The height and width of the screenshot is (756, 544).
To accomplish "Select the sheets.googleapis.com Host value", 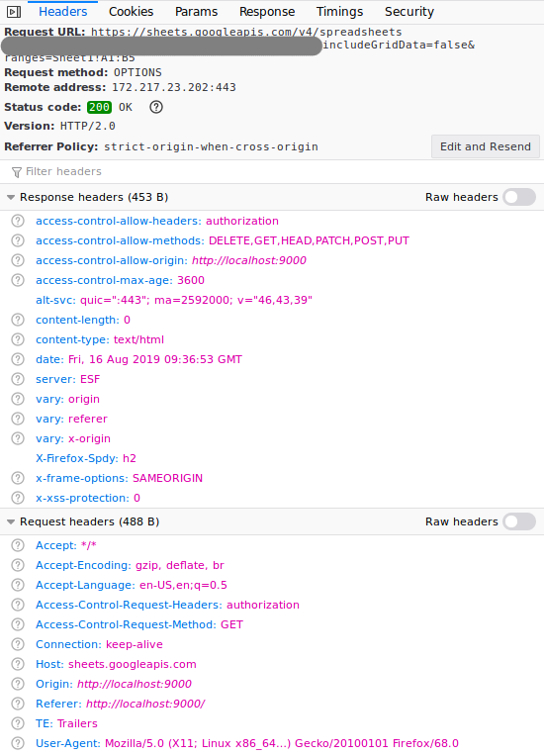I will pyautogui.click(x=133, y=664).
